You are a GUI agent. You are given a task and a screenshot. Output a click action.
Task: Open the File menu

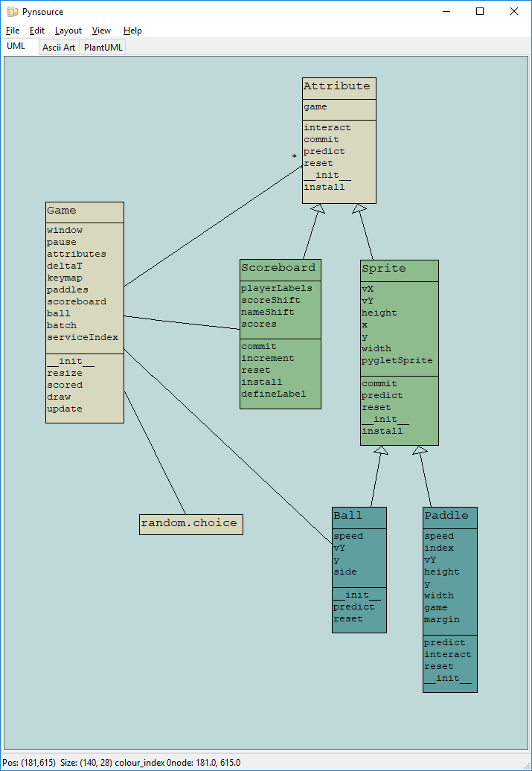click(13, 31)
